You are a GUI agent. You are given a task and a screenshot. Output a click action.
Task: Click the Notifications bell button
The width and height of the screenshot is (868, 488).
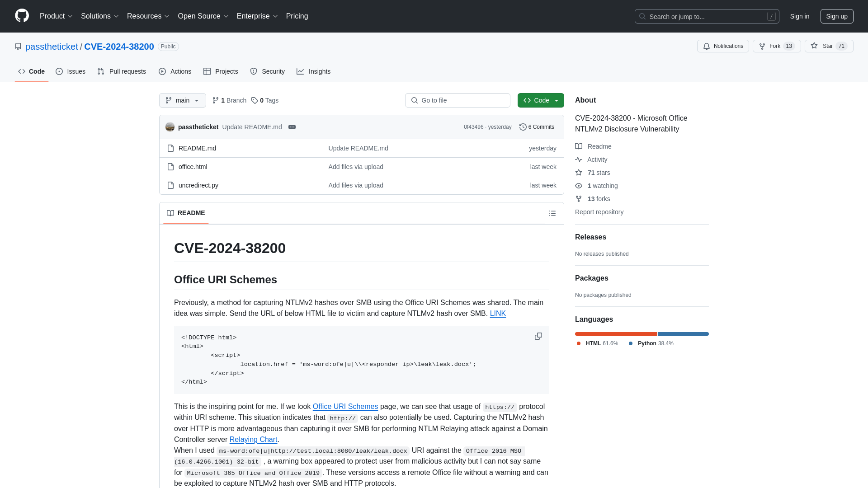[x=723, y=46]
